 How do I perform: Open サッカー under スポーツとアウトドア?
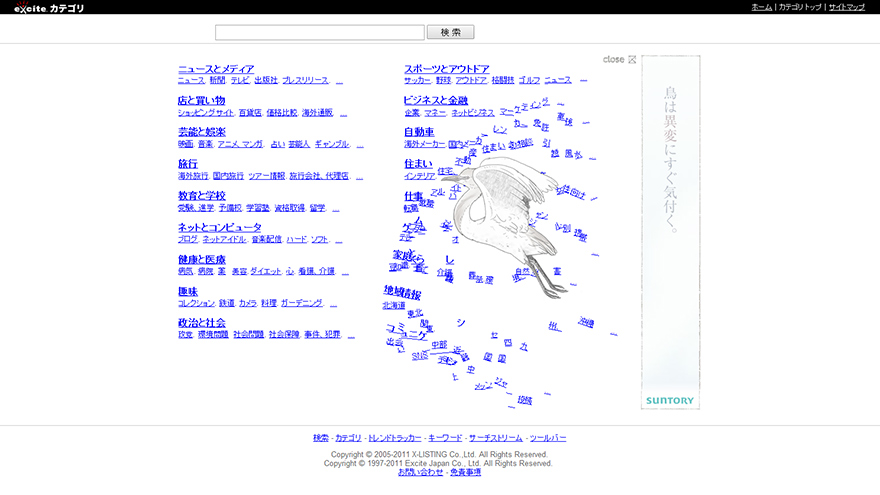(417, 81)
